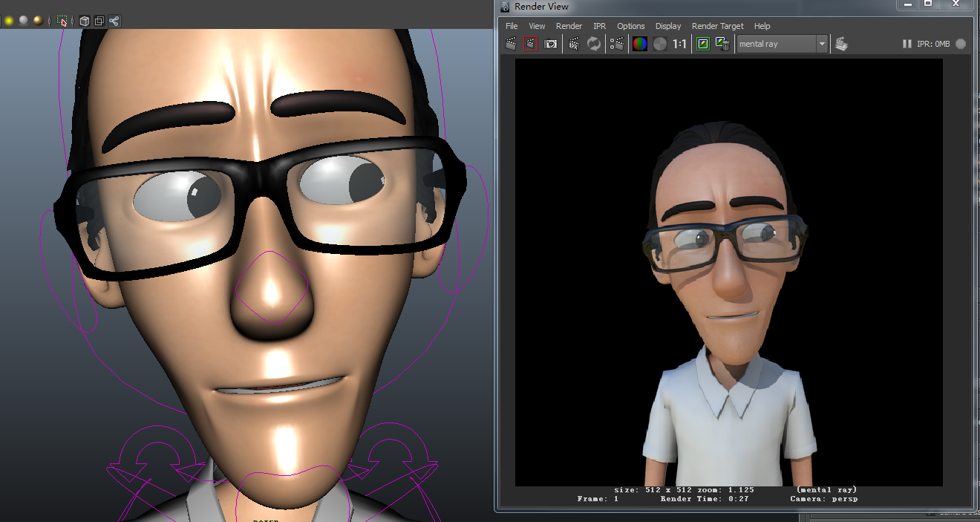Minimize the Render View window

pyautogui.click(x=907, y=4)
